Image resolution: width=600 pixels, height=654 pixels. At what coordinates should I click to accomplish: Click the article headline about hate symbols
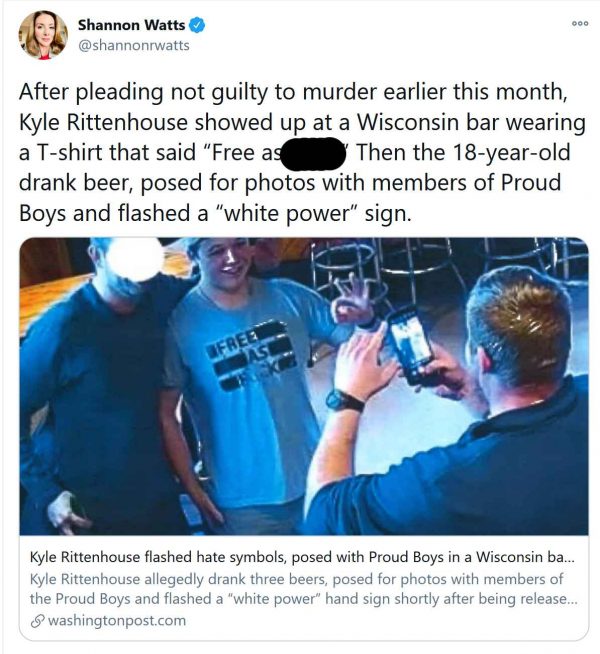tap(302, 557)
